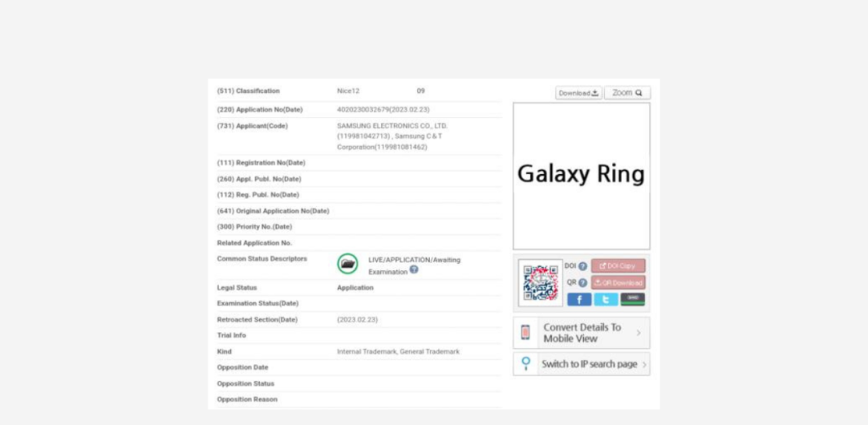Click the green folder status icon

pyautogui.click(x=348, y=264)
